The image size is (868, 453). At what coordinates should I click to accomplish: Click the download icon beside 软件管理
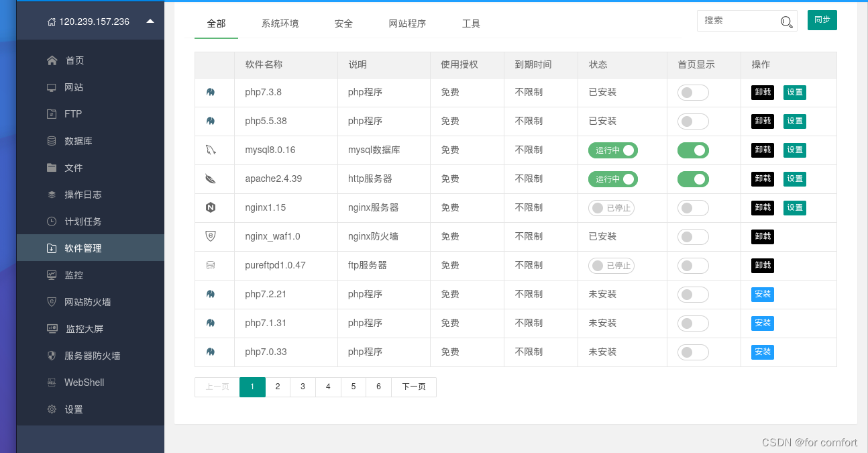coord(52,248)
